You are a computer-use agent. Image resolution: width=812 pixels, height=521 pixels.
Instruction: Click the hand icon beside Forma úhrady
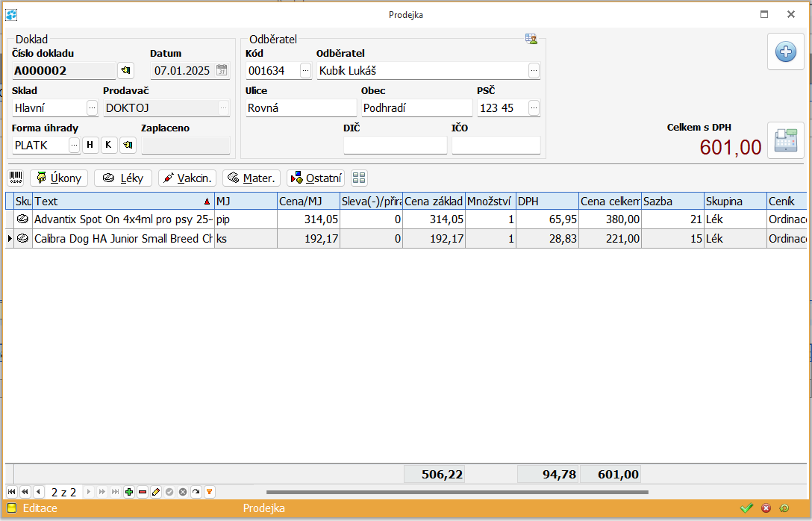[x=128, y=145]
